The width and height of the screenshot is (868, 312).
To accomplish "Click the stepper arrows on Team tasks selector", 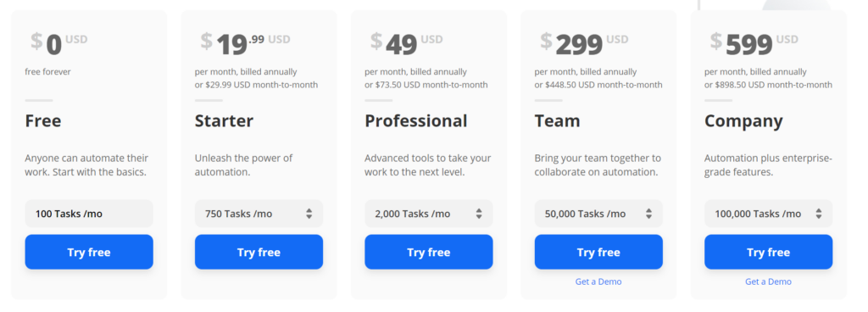I will tap(648, 214).
